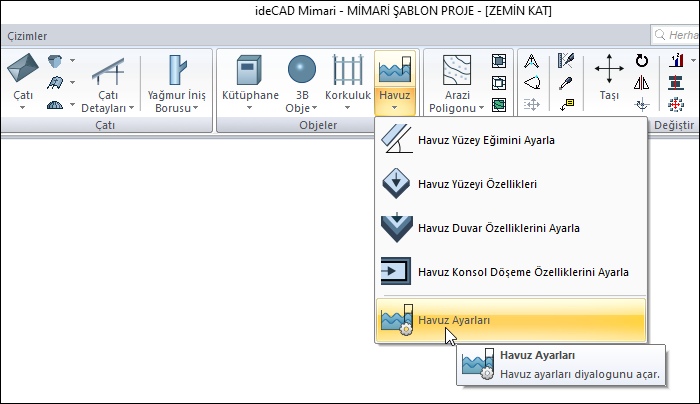Open the Kütüphane dropdown arrow
Image resolution: width=700 pixels, height=404 pixels.
[249, 108]
